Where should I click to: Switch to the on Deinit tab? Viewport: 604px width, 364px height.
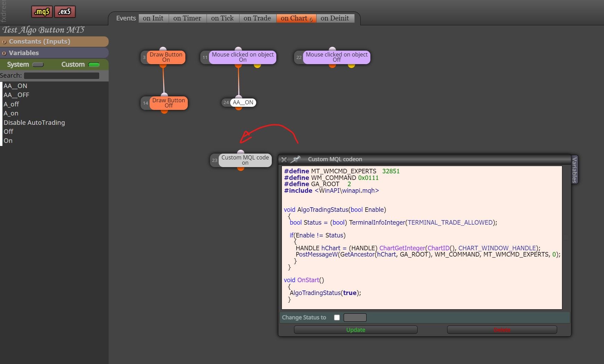[x=335, y=18]
